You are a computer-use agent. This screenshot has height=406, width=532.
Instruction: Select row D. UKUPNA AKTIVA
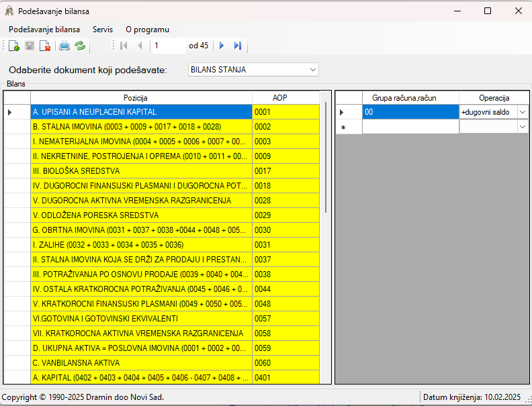pyautogui.click(x=141, y=348)
